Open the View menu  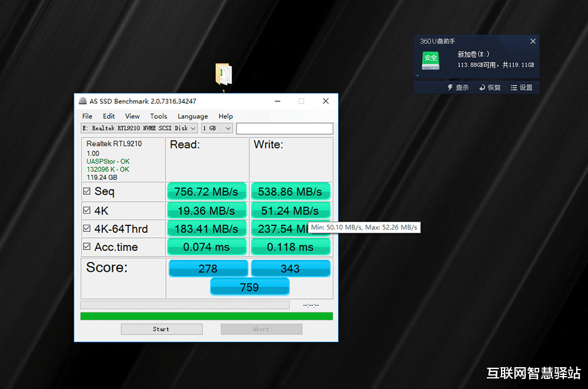[x=132, y=116]
